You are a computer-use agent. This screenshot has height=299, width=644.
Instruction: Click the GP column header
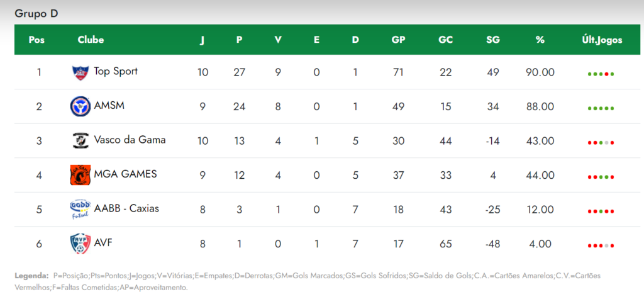tap(398, 40)
